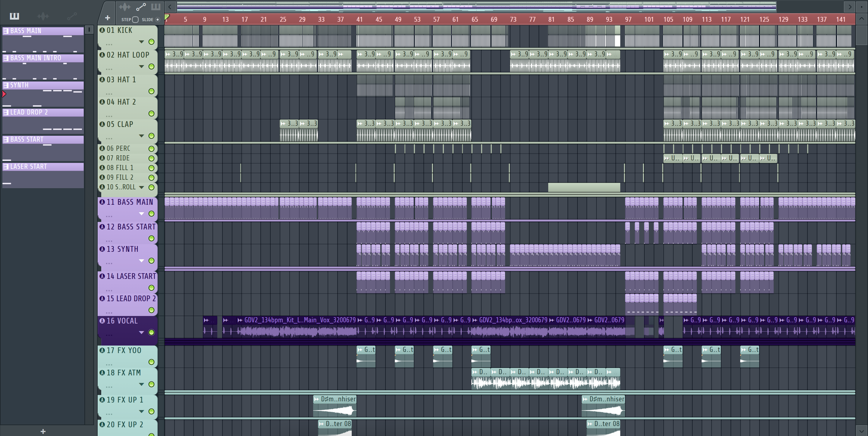Select the 09 FILL 2 track name
The width and height of the screenshot is (868, 436).
click(120, 177)
